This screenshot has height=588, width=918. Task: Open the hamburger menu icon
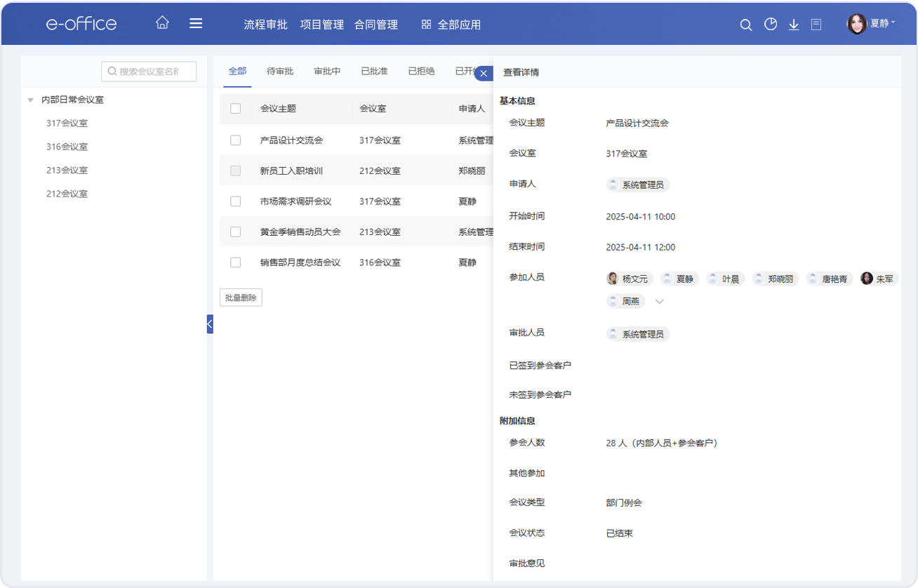pyautogui.click(x=196, y=23)
